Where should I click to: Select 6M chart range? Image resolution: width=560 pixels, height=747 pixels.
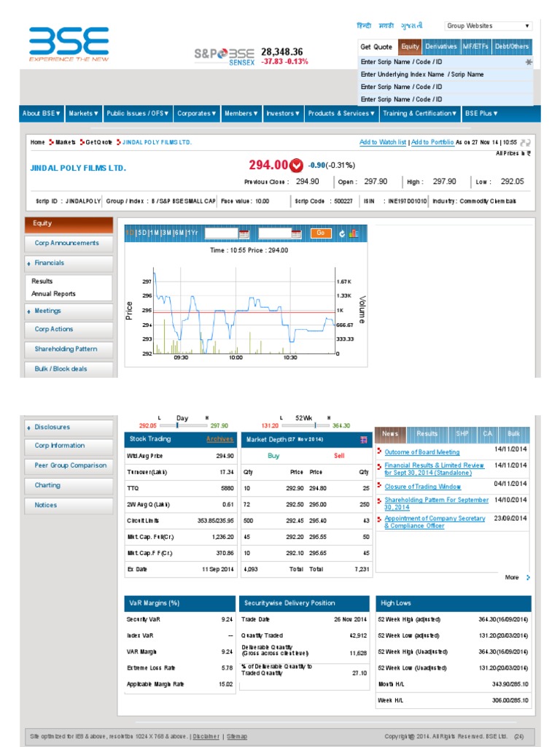click(x=179, y=233)
